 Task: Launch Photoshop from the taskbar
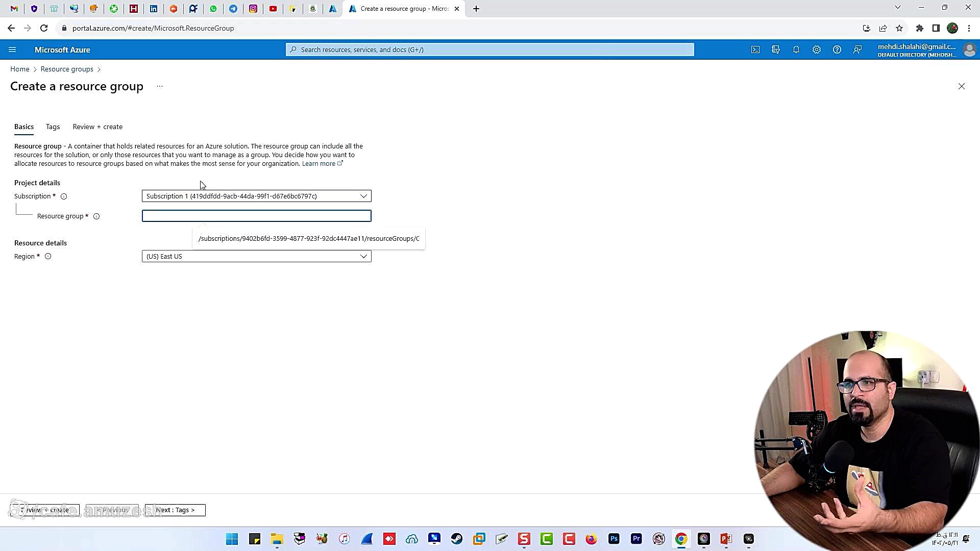click(x=614, y=539)
